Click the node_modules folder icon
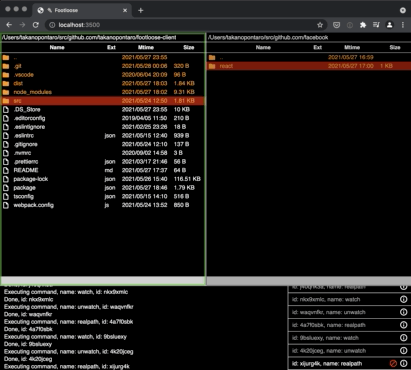This screenshot has width=411, height=370. point(6,92)
